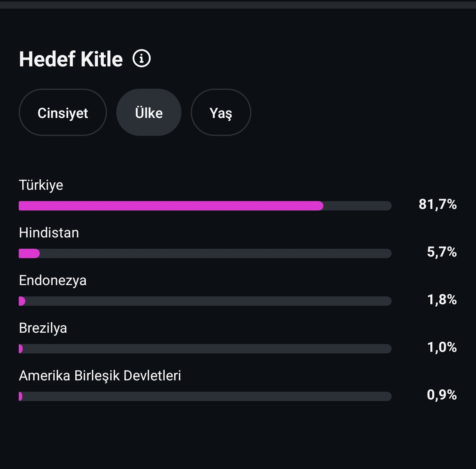
Task: Click the 81,7% percentage value
Action: (438, 204)
